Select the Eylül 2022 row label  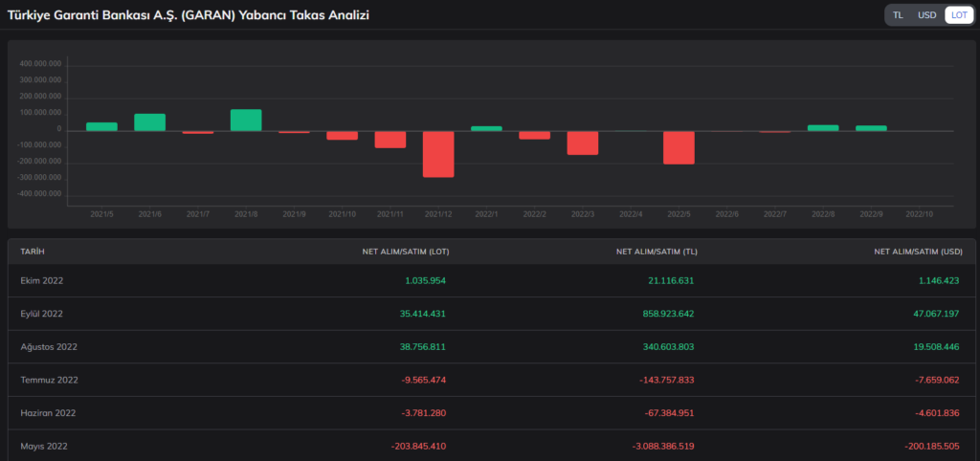click(x=42, y=314)
